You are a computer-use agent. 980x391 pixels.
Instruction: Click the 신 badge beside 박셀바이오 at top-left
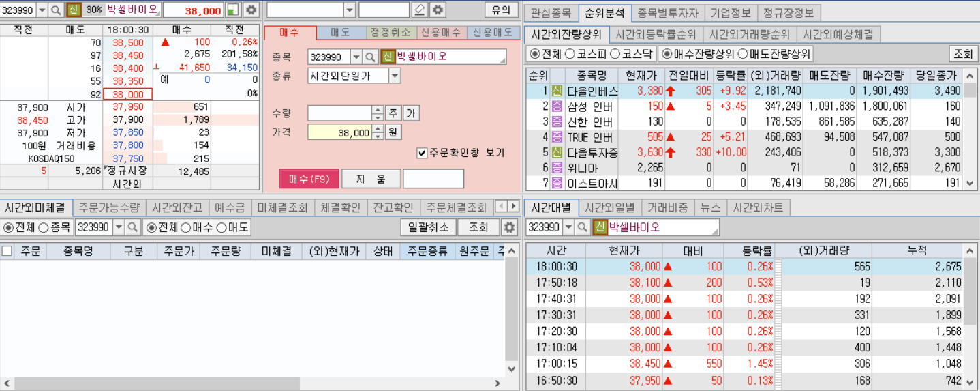(x=74, y=10)
